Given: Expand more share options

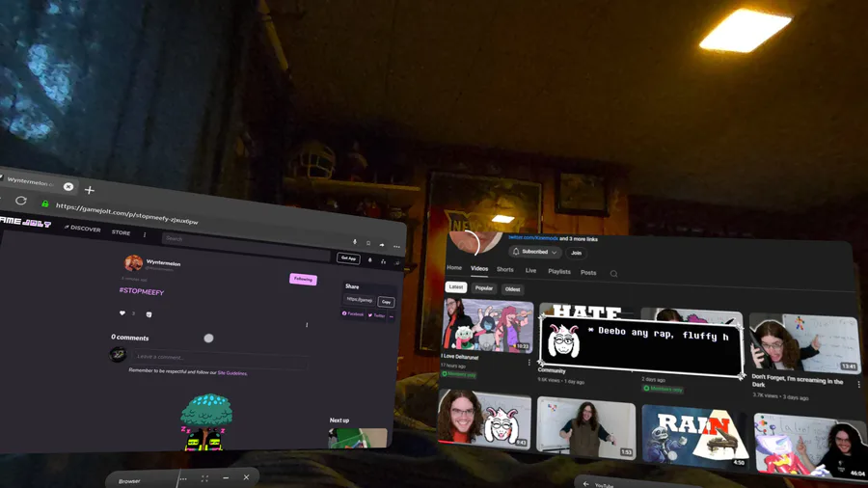Looking at the screenshot, I should point(392,317).
